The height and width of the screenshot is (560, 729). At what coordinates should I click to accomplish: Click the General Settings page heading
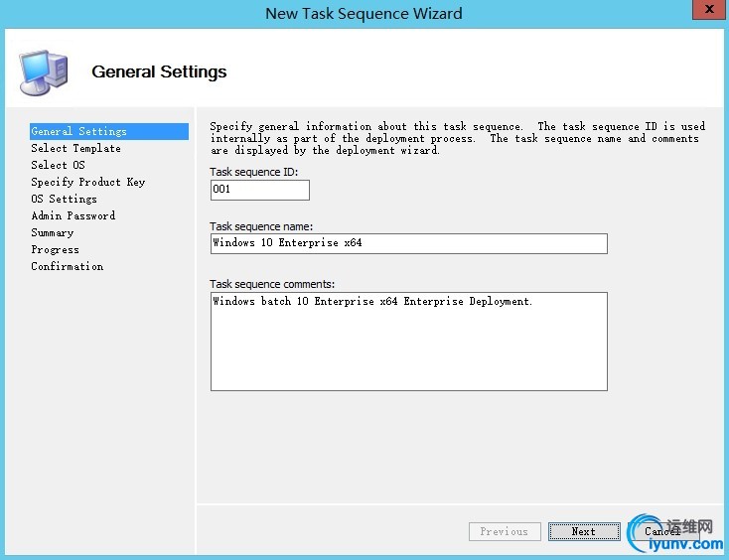(x=159, y=71)
